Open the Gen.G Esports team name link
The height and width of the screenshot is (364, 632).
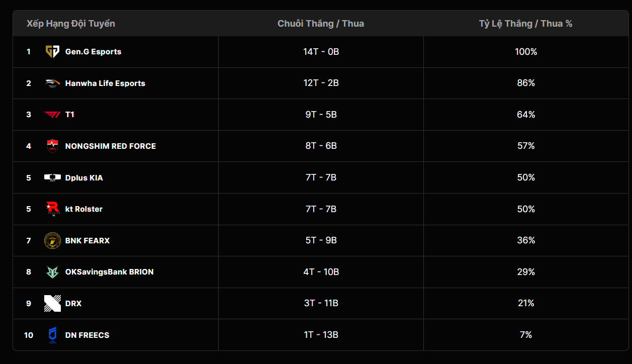click(x=93, y=52)
